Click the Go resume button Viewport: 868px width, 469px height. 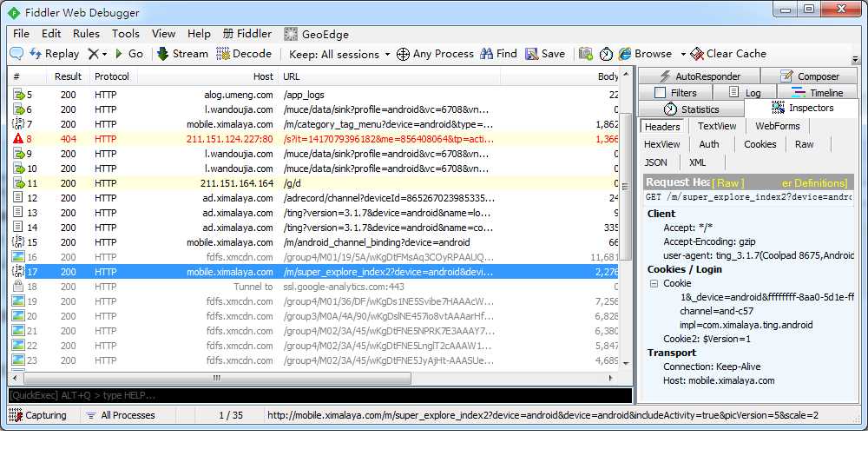click(x=129, y=54)
